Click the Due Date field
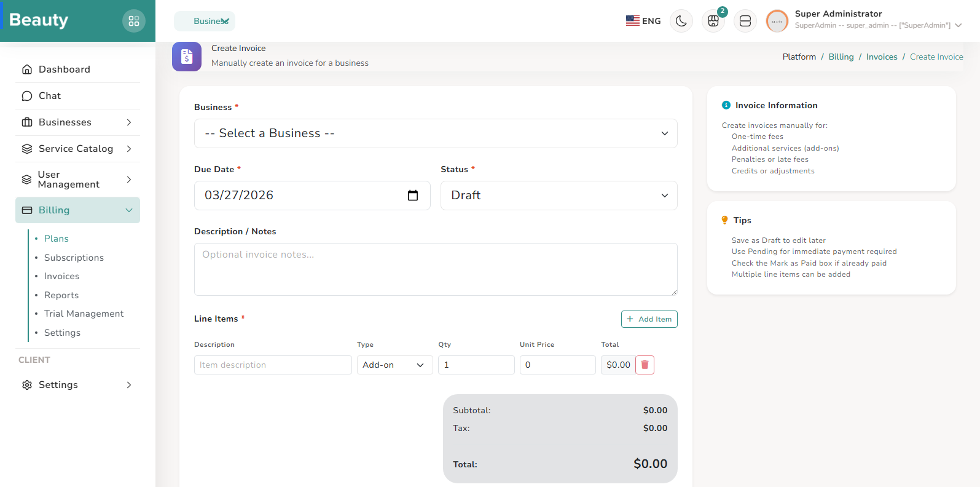 coord(312,196)
